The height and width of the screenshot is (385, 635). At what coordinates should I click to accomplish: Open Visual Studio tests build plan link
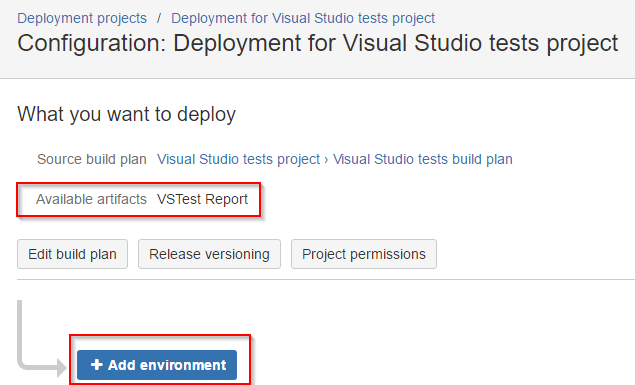click(x=422, y=159)
